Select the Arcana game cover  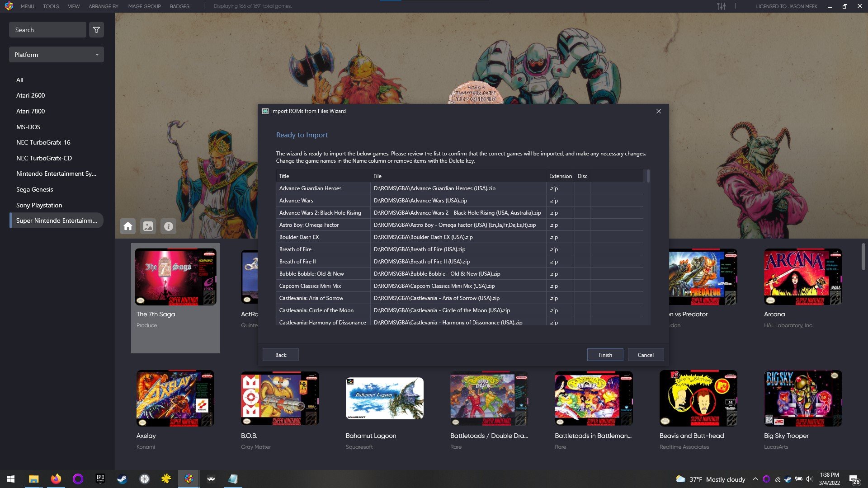tap(803, 277)
